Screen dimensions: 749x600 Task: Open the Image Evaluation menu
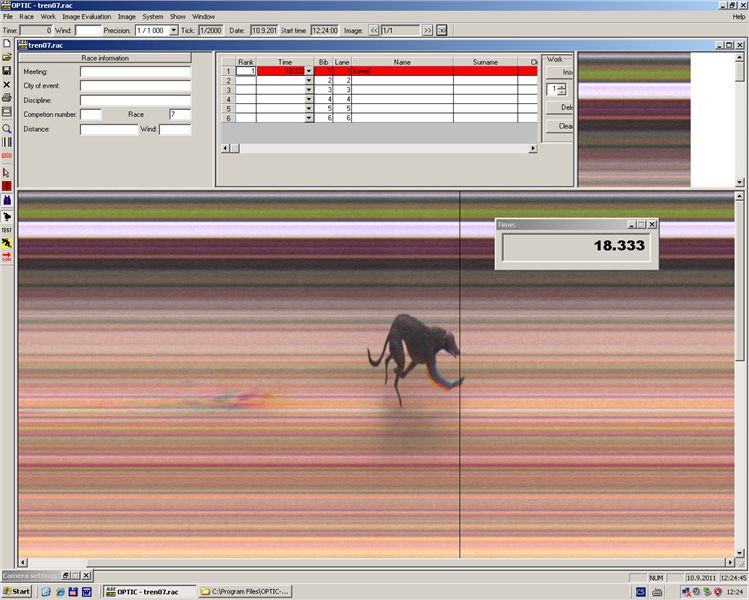(x=86, y=17)
